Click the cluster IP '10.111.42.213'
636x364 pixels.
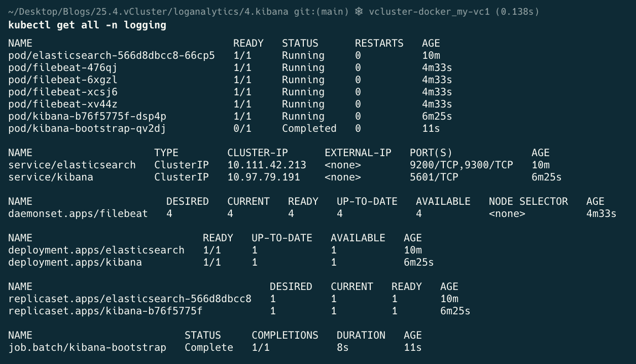coord(267,165)
